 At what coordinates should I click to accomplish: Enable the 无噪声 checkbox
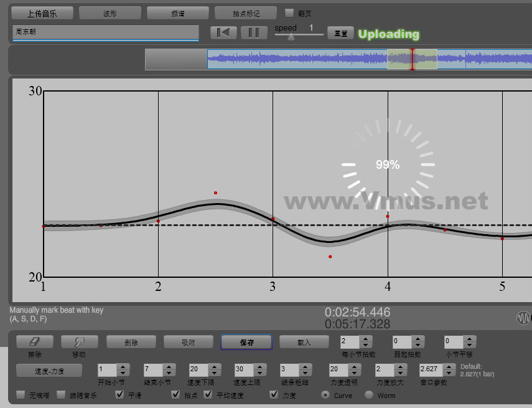pyautogui.click(x=21, y=395)
